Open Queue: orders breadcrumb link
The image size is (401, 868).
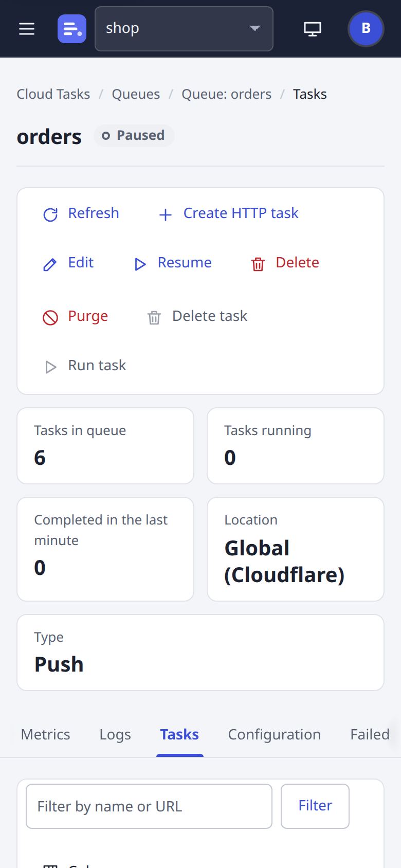click(x=227, y=94)
